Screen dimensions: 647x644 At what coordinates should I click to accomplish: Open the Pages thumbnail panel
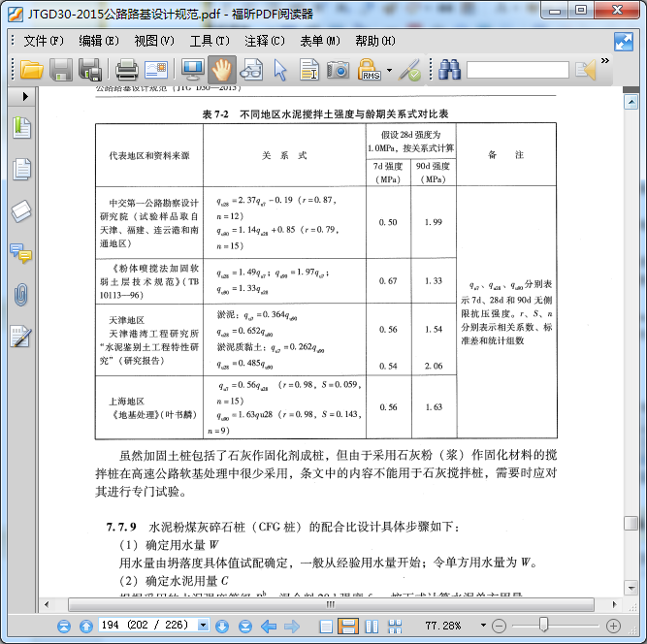click(21, 169)
